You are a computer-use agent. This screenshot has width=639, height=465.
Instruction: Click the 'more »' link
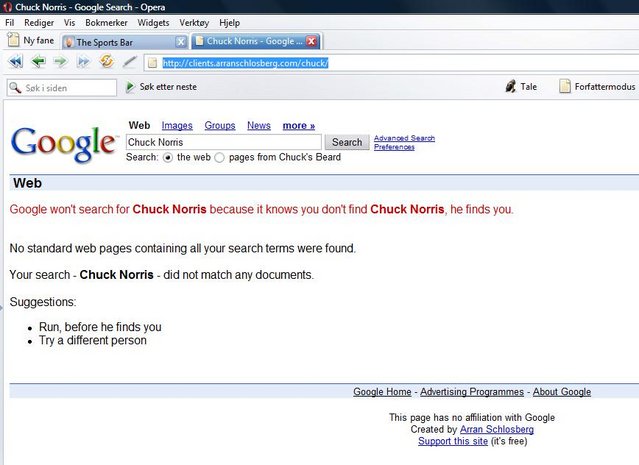pos(299,126)
